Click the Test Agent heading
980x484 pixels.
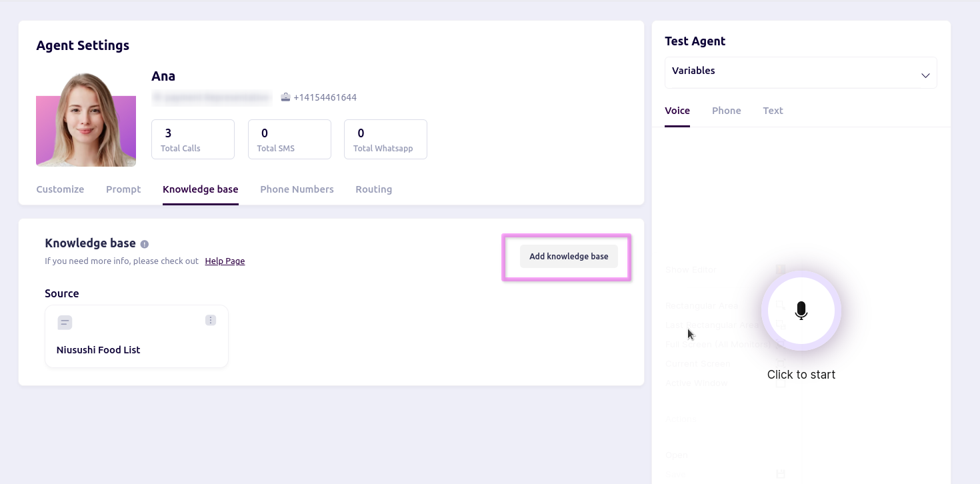[x=695, y=41]
